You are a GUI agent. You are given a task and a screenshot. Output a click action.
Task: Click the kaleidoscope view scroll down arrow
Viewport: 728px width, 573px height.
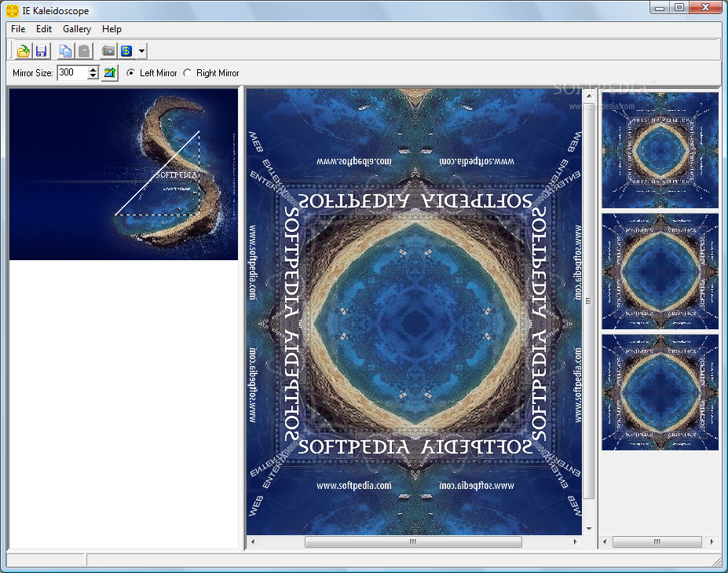(589, 529)
